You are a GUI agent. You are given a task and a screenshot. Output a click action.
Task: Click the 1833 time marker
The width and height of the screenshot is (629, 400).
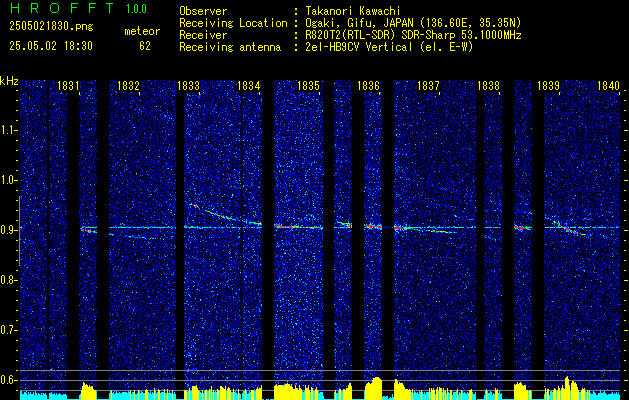(x=188, y=86)
